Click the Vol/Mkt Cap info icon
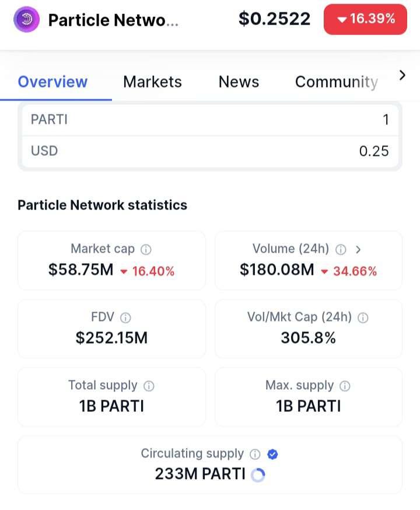Viewport: 420px width, 510px height. click(363, 318)
